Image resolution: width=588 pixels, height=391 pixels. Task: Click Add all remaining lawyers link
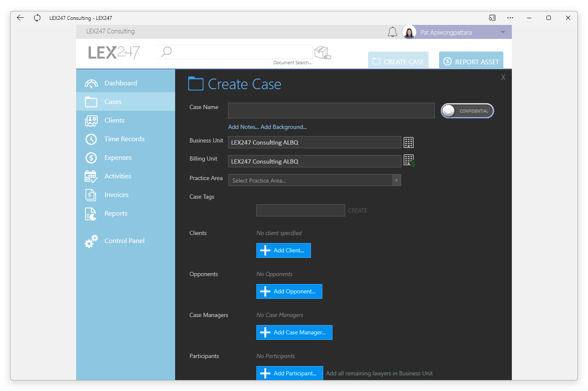pos(379,373)
